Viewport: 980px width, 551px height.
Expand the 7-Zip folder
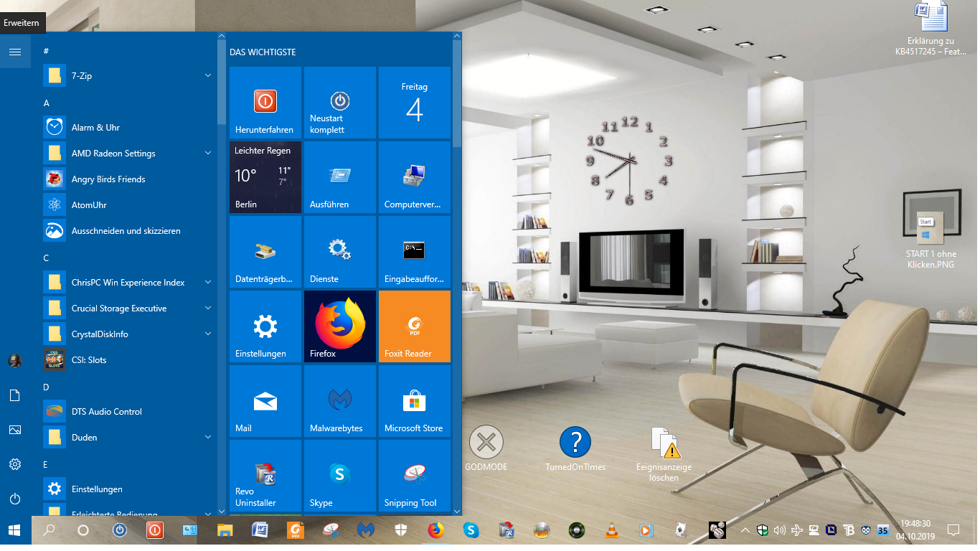(x=129, y=75)
